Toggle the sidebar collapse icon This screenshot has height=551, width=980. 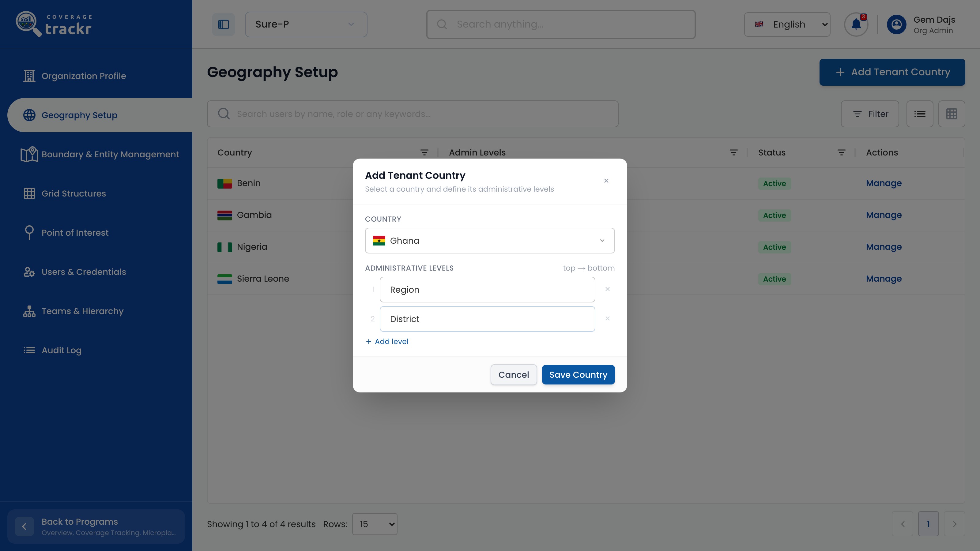pyautogui.click(x=223, y=24)
